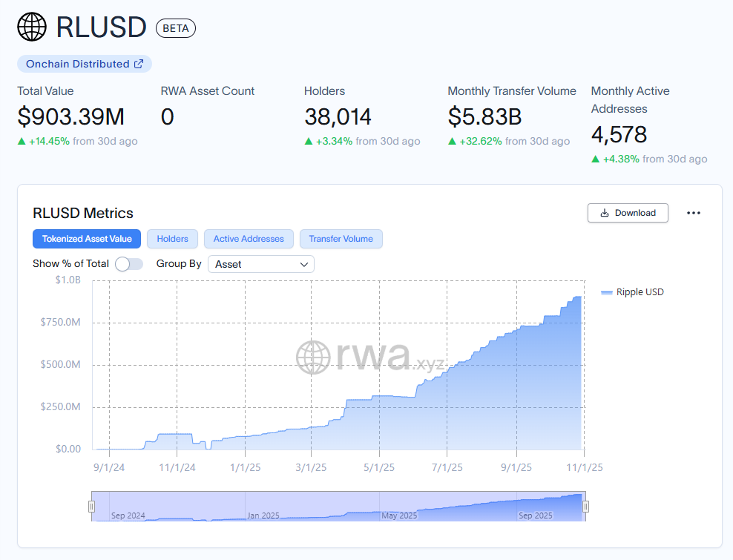Open the three-dot options menu
This screenshot has height=560, width=733.
(x=694, y=213)
